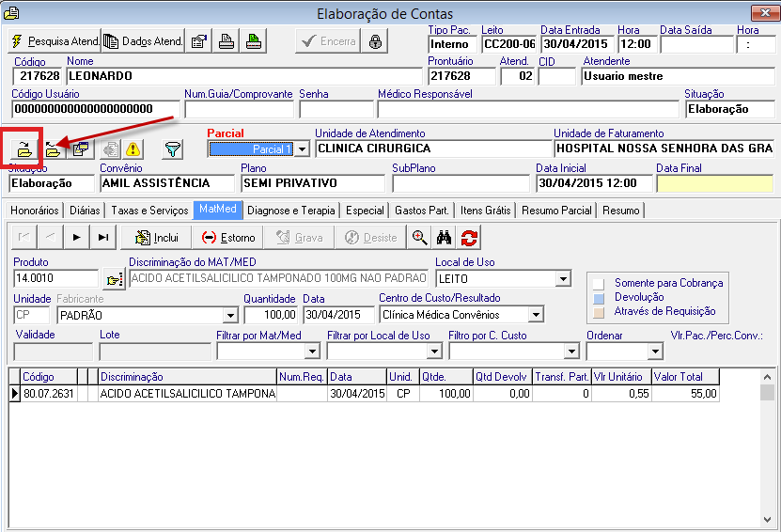The image size is (781, 532).
Task: Click the green printer icon
Action: [x=254, y=41]
